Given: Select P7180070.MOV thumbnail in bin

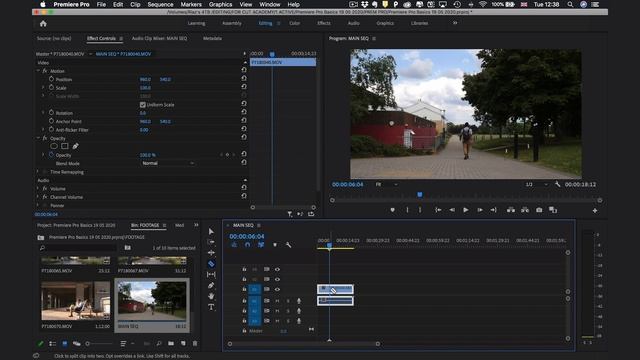Looking at the screenshot, I should point(76,300).
